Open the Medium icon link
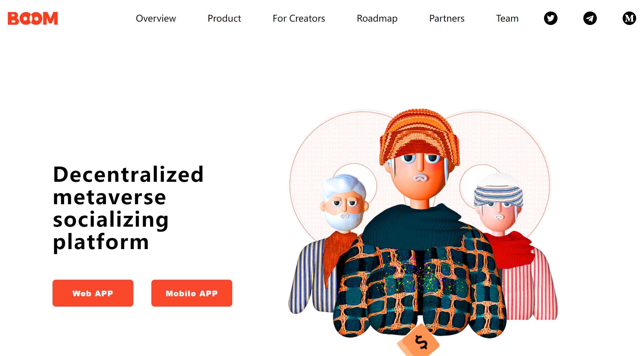The image size is (644, 356). (629, 18)
